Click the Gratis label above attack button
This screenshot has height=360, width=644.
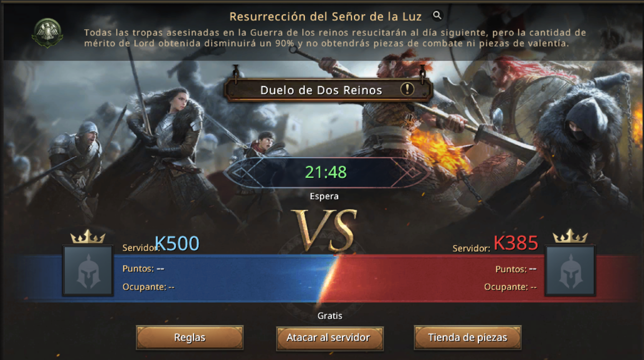330,316
